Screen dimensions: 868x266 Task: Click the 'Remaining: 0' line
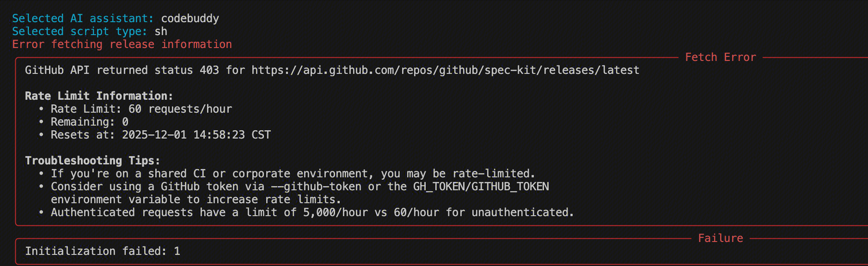pos(89,122)
